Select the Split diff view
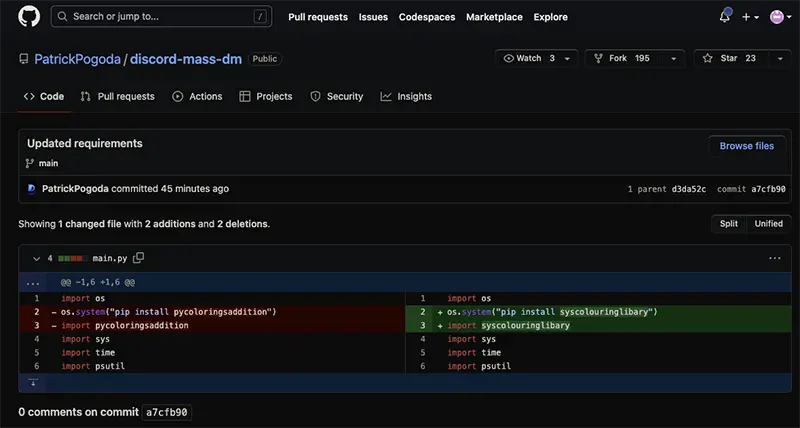The height and width of the screenshot is (428, 800). pos(729,223)
